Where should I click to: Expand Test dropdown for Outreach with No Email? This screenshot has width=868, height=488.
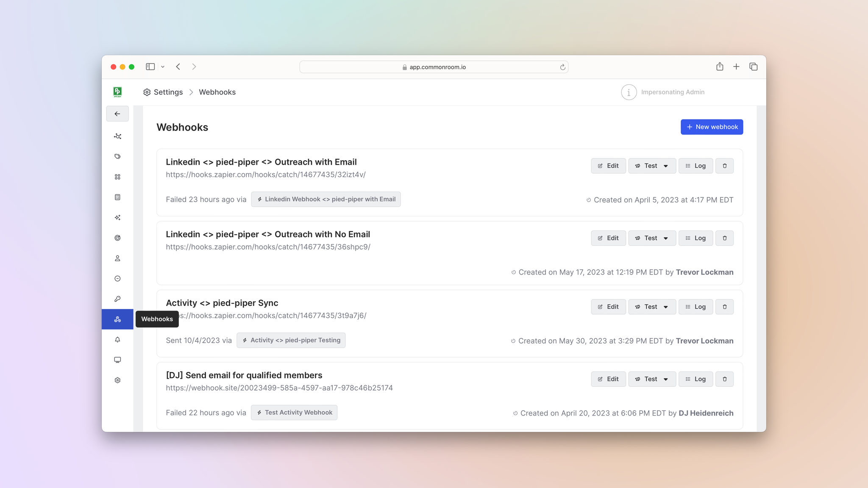[666, 238]
